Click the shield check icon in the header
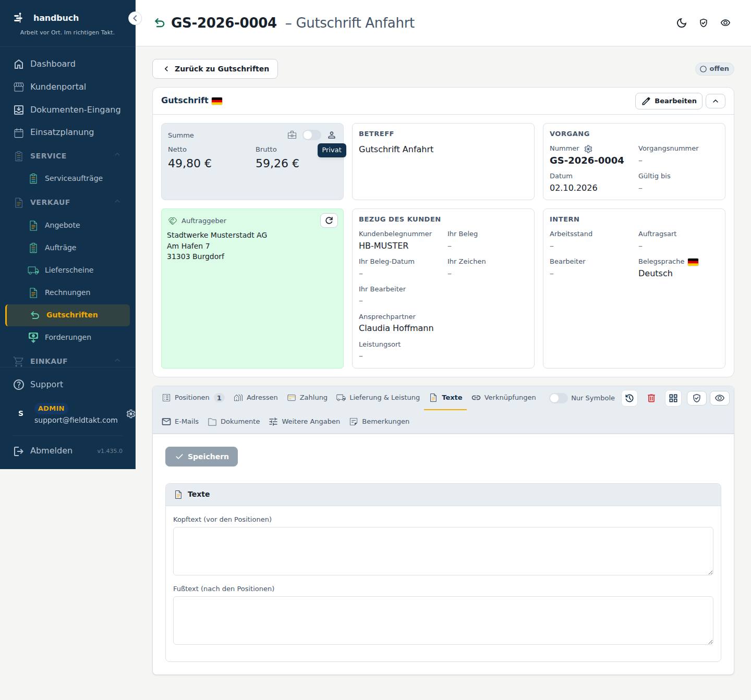Viewport: 751px width, 700px height. tap(704, 23)
